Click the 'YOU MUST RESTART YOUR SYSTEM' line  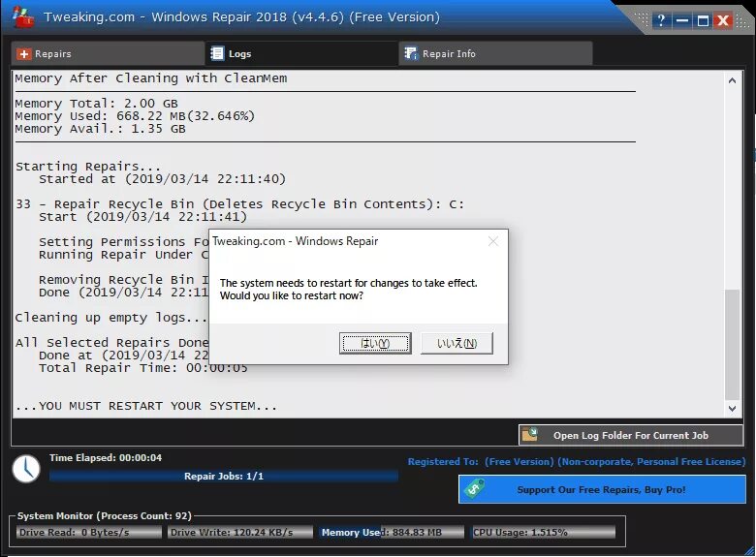(146, 406)
